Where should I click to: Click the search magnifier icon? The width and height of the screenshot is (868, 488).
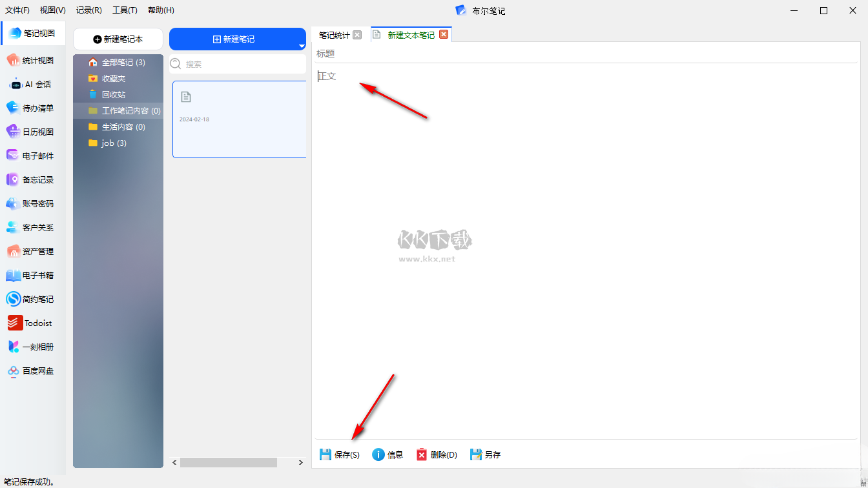[x=176, y=63]
